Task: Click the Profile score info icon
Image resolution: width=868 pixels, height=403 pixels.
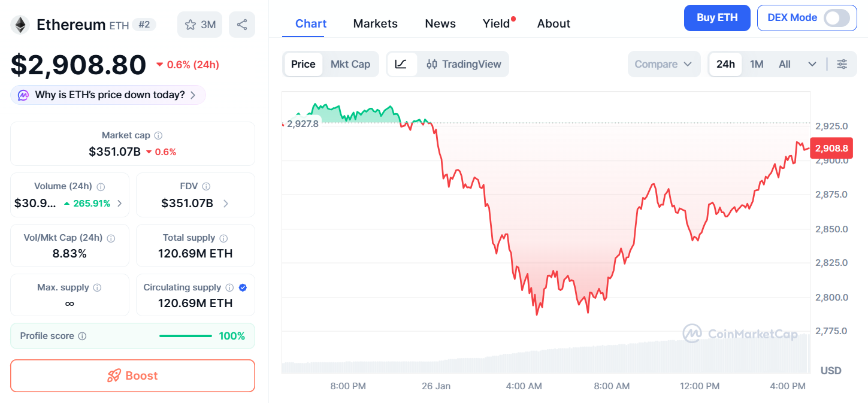Action: tap(83, 336)
